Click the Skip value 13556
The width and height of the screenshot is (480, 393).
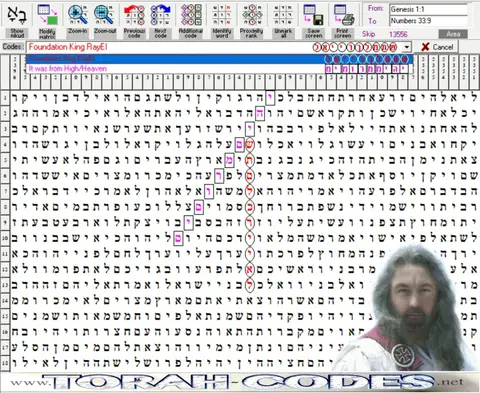[398, 34]
